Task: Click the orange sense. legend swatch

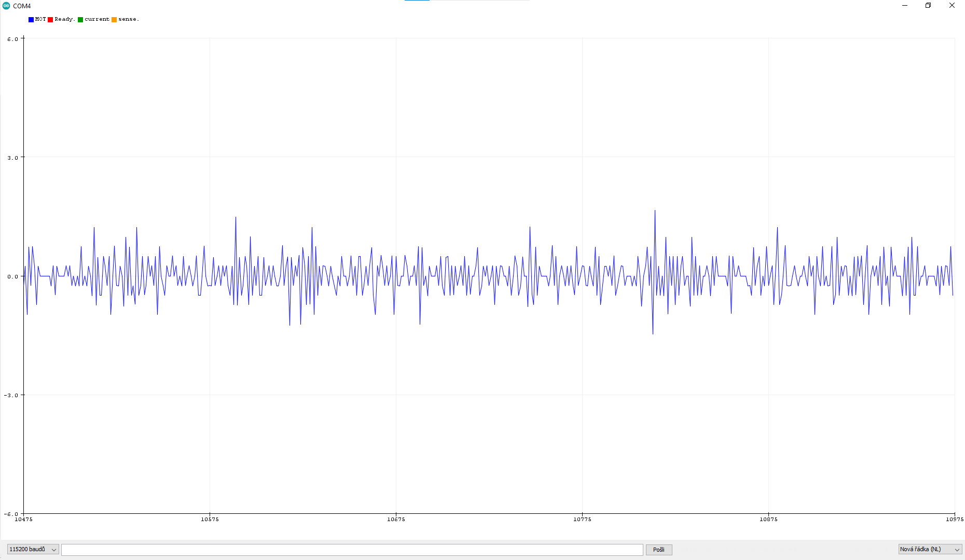Action: click(114, 20)
